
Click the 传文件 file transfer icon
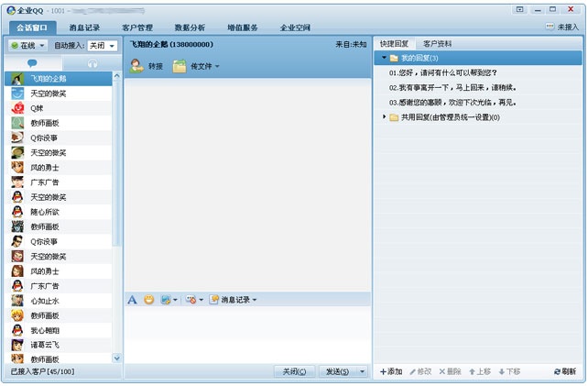pyautogui.click(x=180, y=66)
